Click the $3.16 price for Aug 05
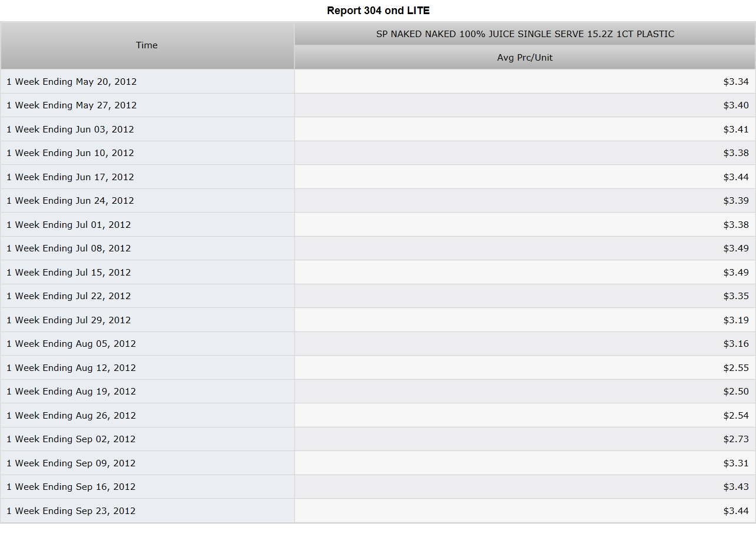This screenshot has height=557, width=756. [736, 344]
